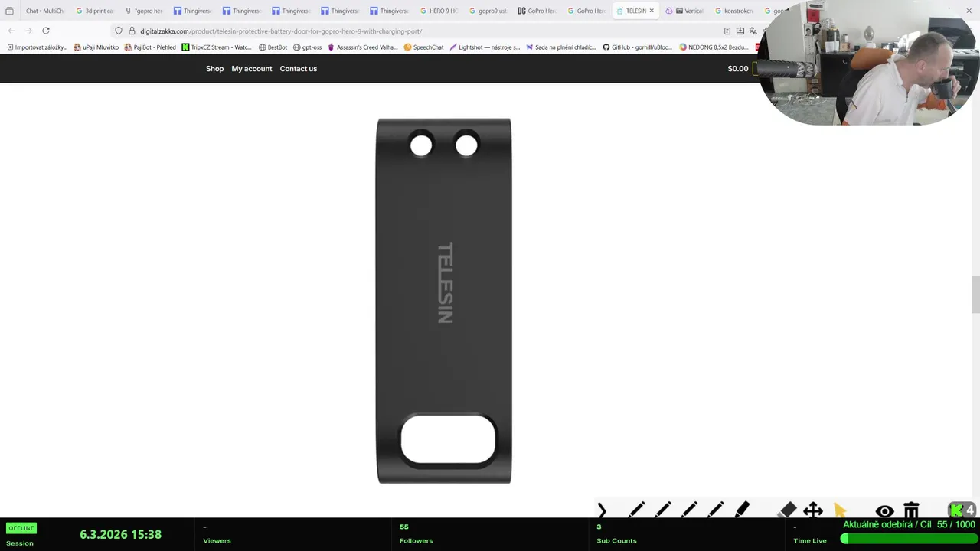Select the yellow cursor pointer tool
This screenshot has height=551, width=980.
point(840,510)
